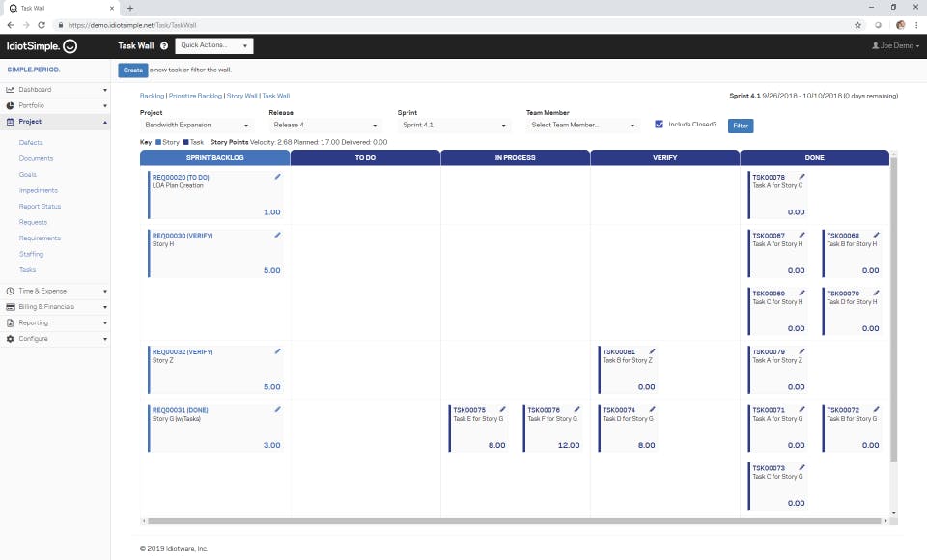Click the Filter button
Image resolution: width=927 pixels, height=560 pixels.
tap(741, 126)
